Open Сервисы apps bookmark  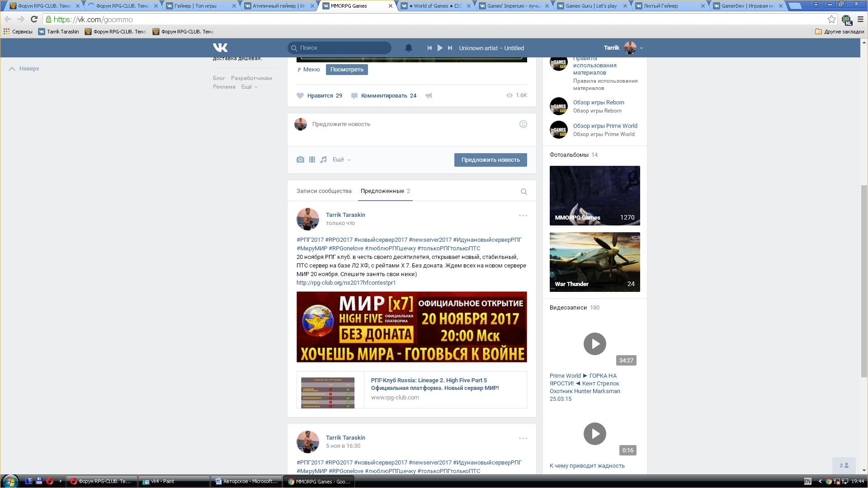(18, 32)
